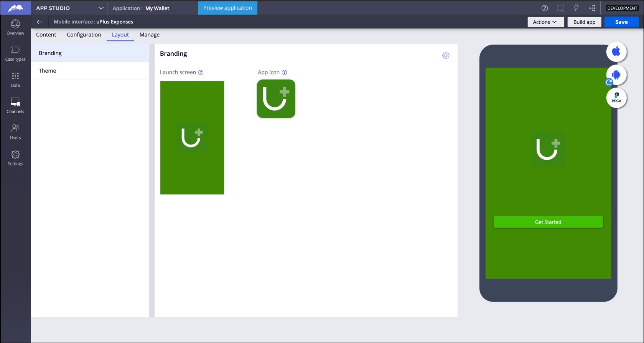Open the Actions dropdown menu
This screenshot has width=644, height=343.
coord(545,22)
